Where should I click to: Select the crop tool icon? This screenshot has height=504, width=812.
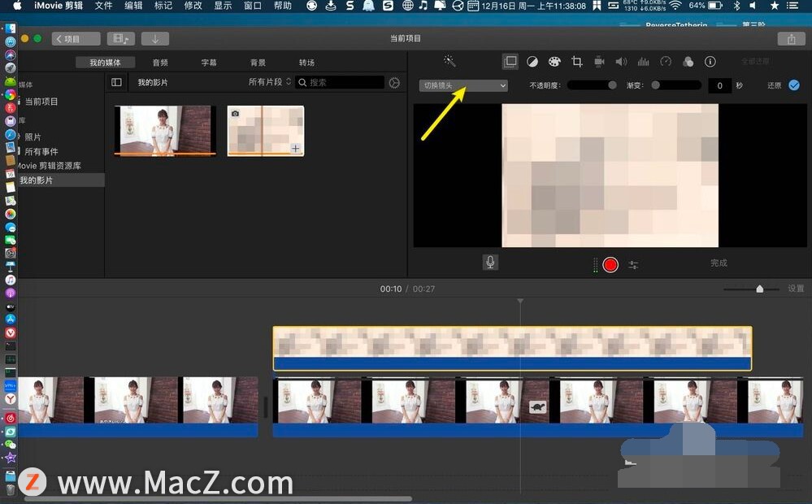click(576, 62)
